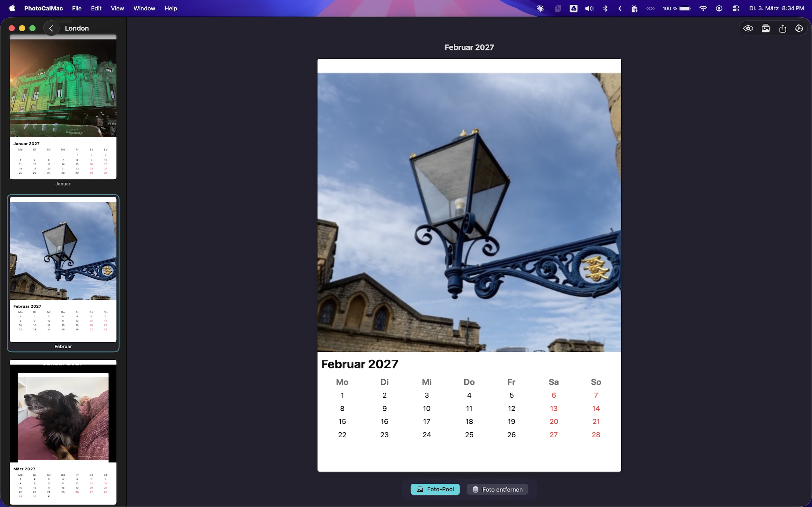Click the Foto-Pool button

click(x=435, y=489)
